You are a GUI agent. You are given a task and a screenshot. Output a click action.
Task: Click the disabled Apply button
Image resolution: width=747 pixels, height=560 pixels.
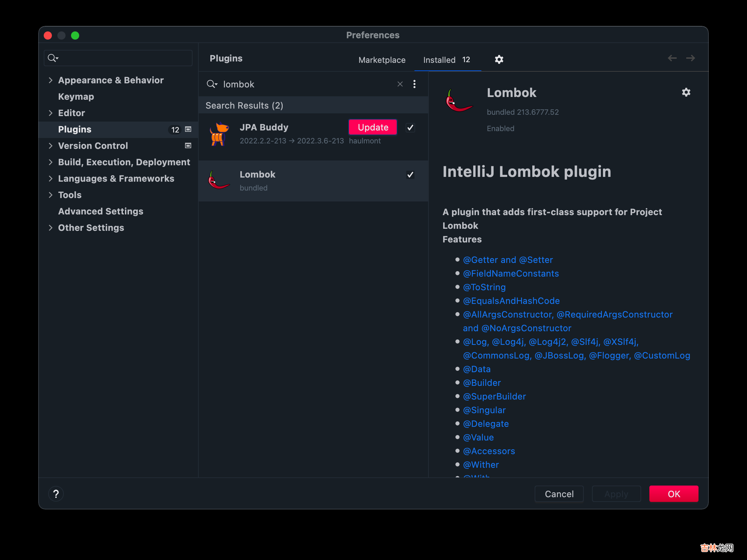[616, 494]
